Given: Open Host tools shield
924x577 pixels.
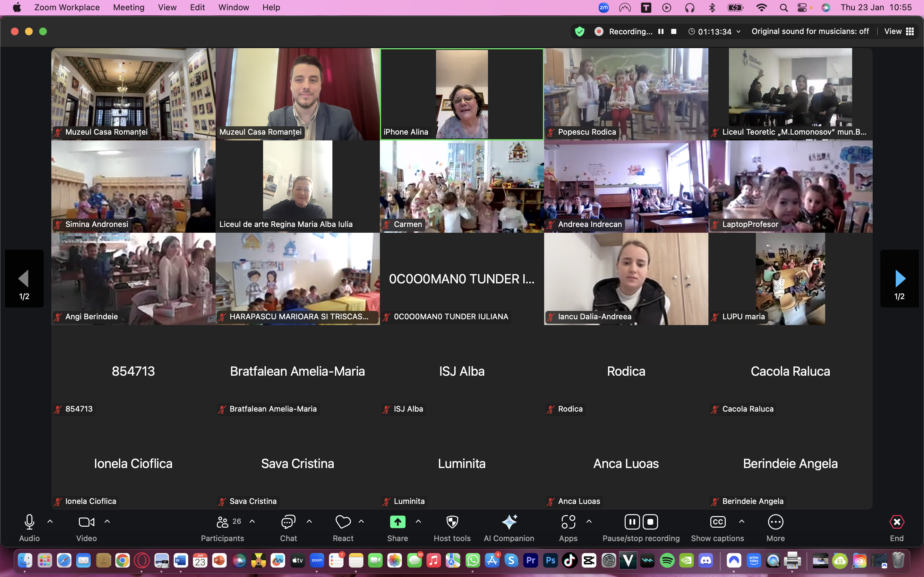Looking at the screenshot, I should (x=452, y=522).
